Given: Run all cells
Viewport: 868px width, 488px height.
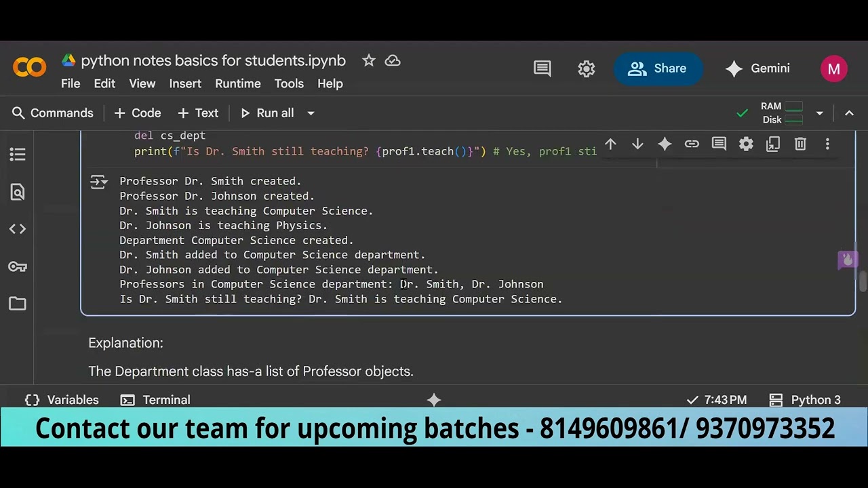Looking at the screenshot, I should pyautogui.click(x=267, y=113).
